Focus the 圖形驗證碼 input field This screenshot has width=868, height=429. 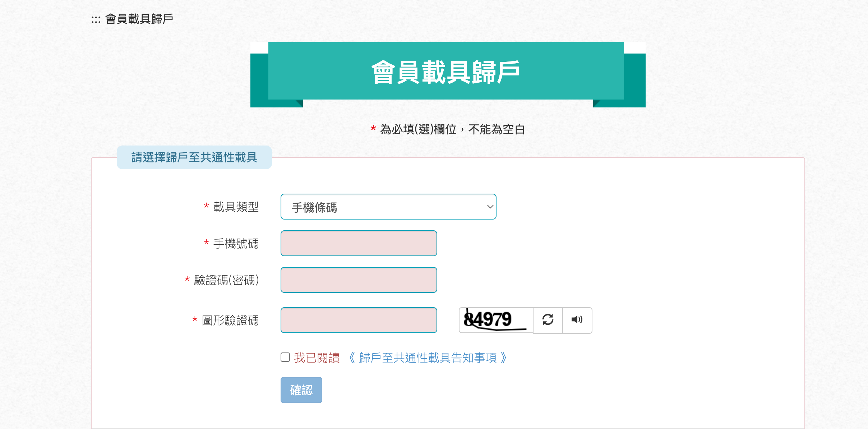359,320
